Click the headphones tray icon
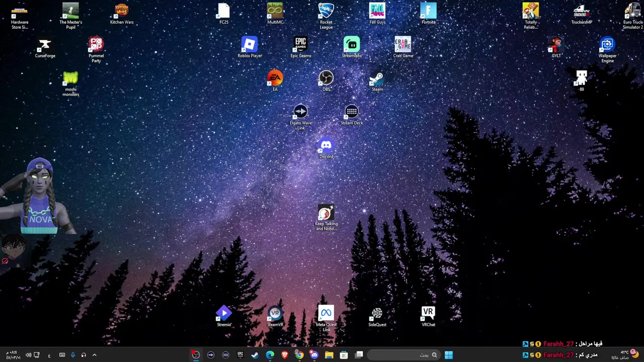The image size is (644, 362). (x=84, y=355)
